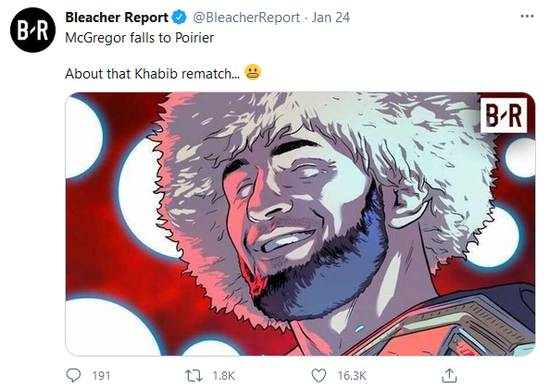The height and width of the screenshot is (388, 550).
Task: Select the "McGregor falls to Poirier" text
Action: click(140, 38)
